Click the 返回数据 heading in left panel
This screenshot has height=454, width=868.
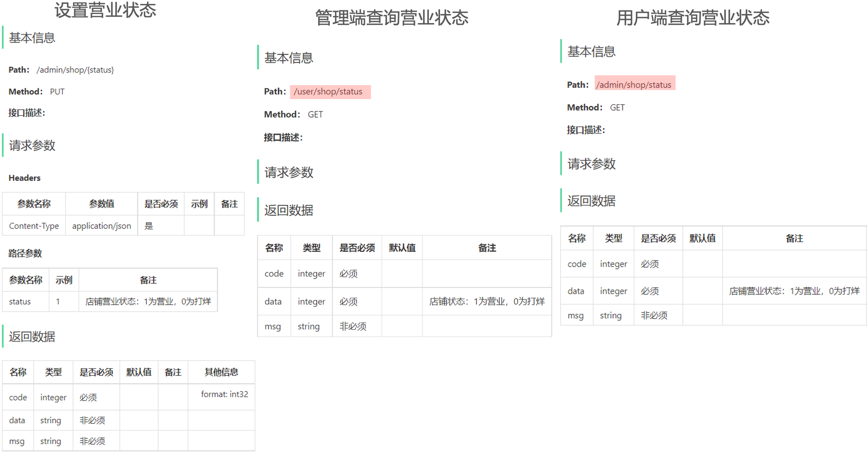tap(32, 337)
